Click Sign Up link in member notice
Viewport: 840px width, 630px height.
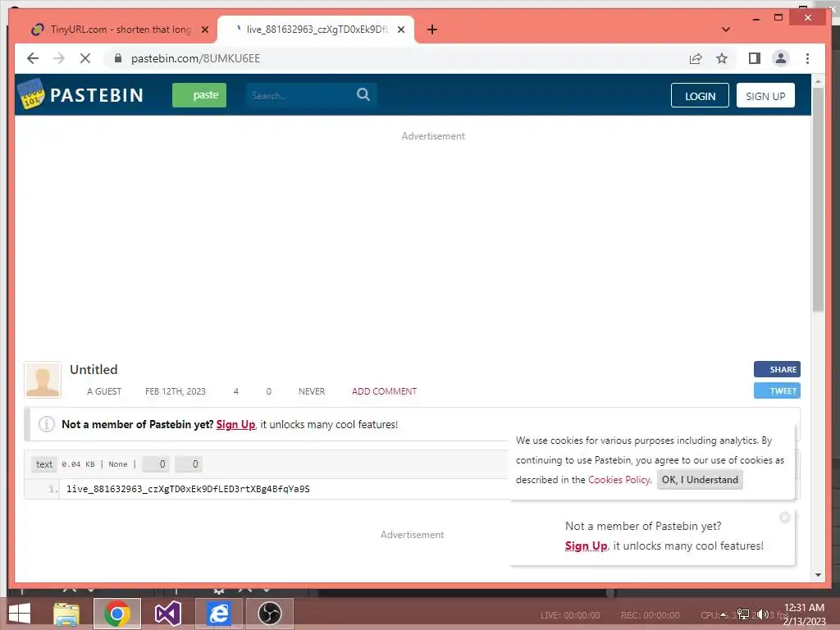point(235,424)
